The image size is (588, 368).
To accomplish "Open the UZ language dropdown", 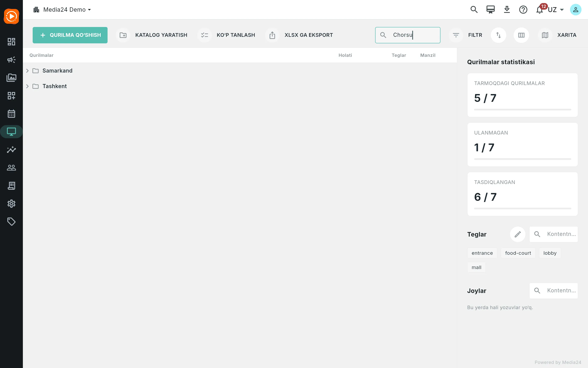I will (x=556, y=10).
